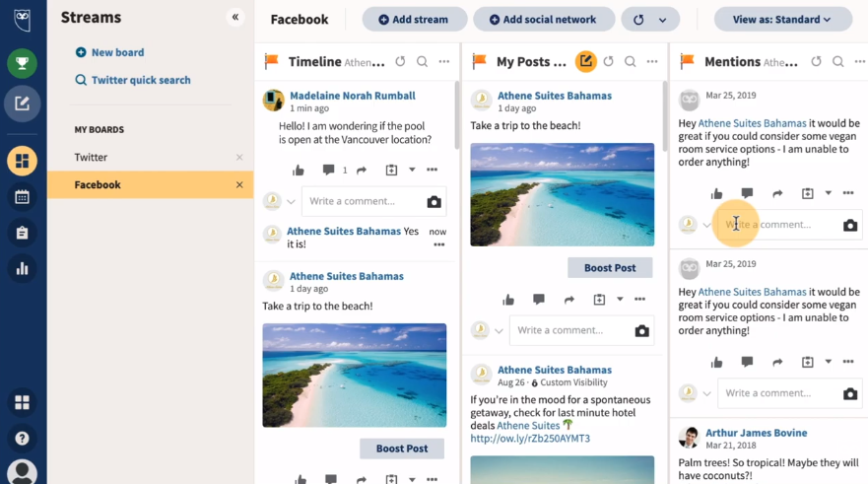Click the Hootsuite owl logo
This screenshot has width=868, height=484.
(22, 19)
